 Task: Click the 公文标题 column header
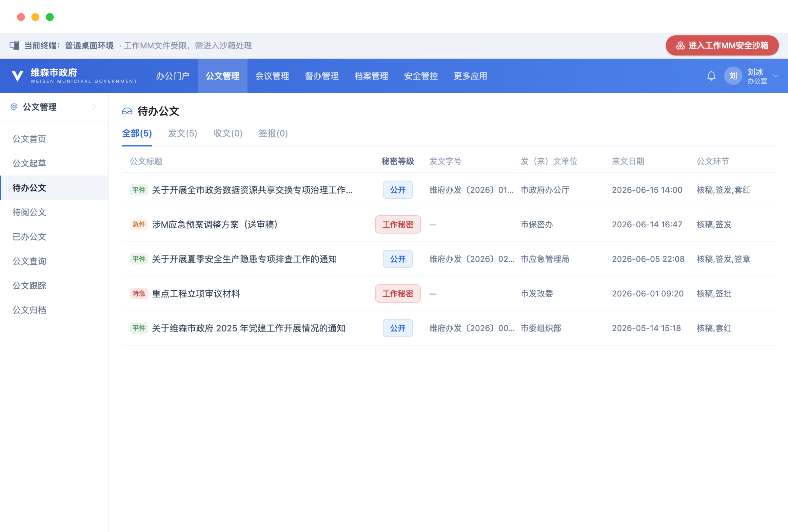click(x=146, y=161)
